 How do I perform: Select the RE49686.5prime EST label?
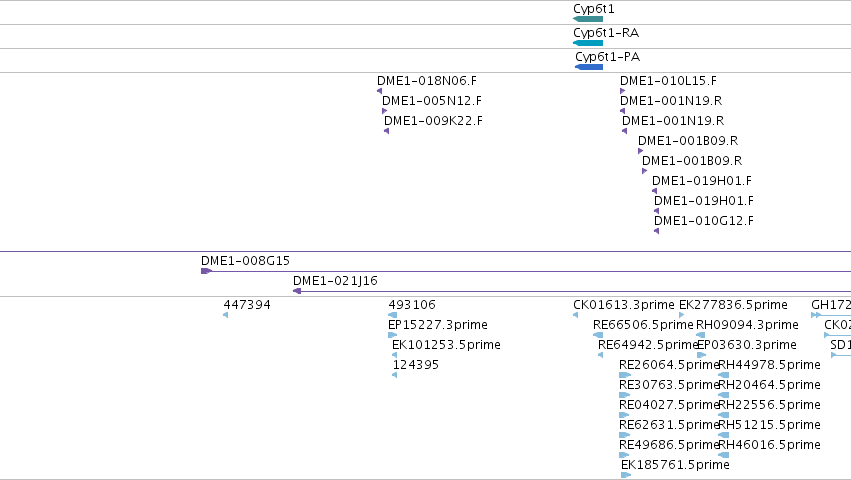[669, 445]
